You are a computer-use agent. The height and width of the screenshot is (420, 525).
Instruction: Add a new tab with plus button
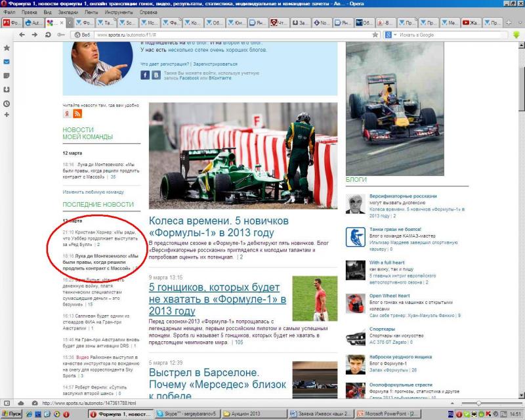509,23
